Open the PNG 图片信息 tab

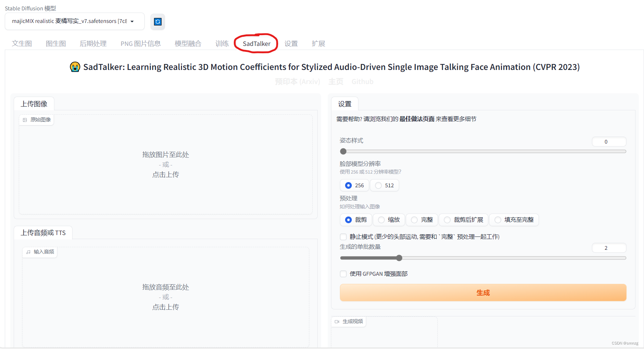141,44
